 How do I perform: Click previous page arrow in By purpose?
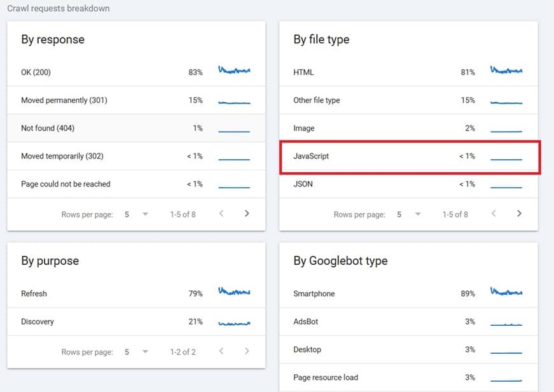tap(221, 351)
